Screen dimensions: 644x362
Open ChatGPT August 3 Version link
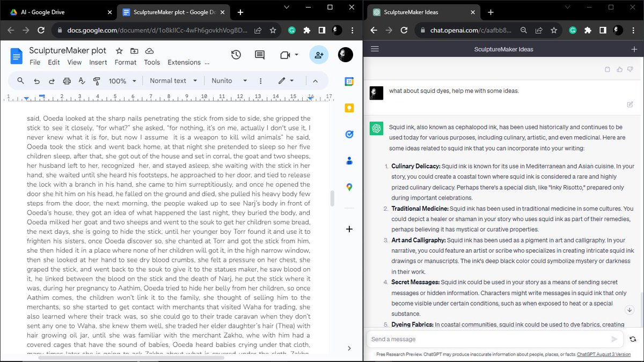604,354
